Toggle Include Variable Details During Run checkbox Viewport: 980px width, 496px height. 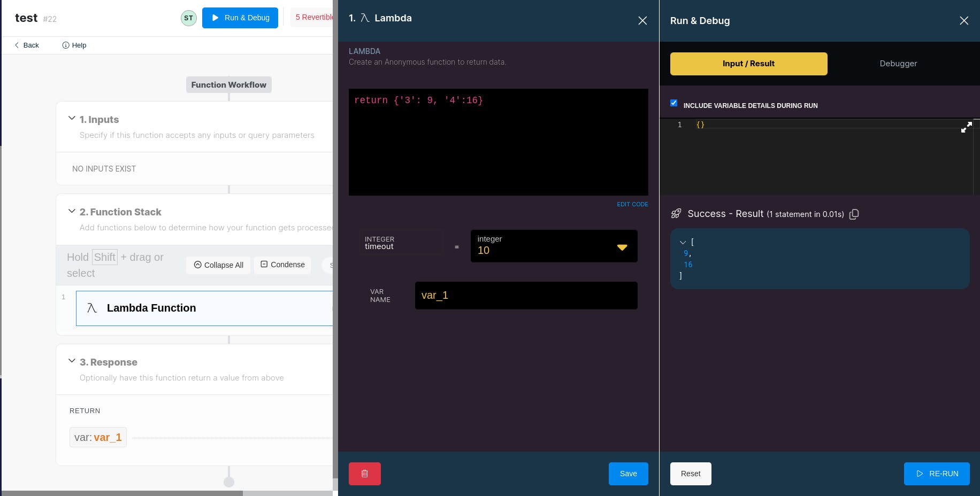(x=674, y=103)
